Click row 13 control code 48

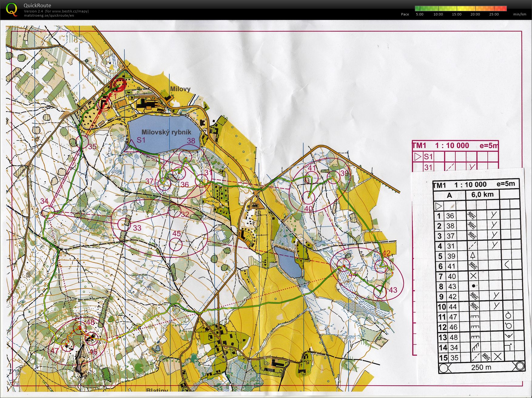pyautogui.click(x=453, y=337)
